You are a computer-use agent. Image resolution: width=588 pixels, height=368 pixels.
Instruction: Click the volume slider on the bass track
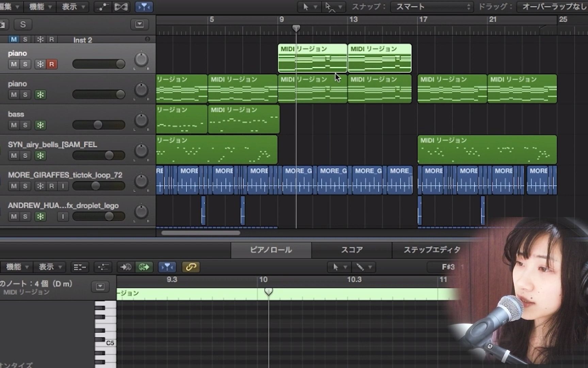(x=98, y=125)
